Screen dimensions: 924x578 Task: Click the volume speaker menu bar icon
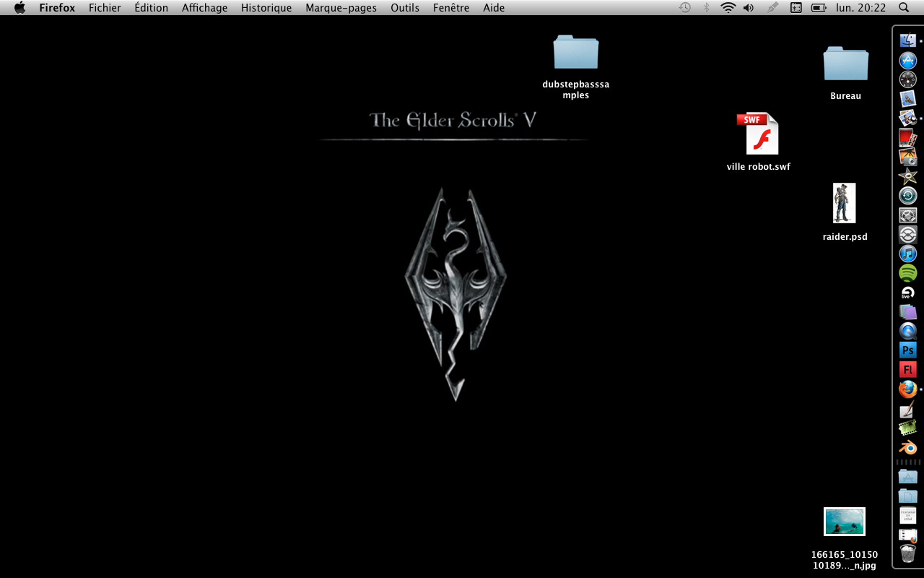point(749,7)
